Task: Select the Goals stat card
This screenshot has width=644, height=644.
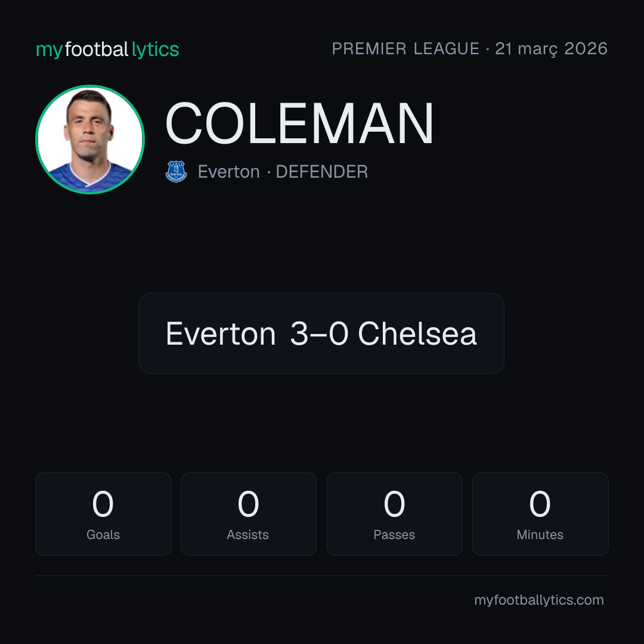Action: [103, 514]
